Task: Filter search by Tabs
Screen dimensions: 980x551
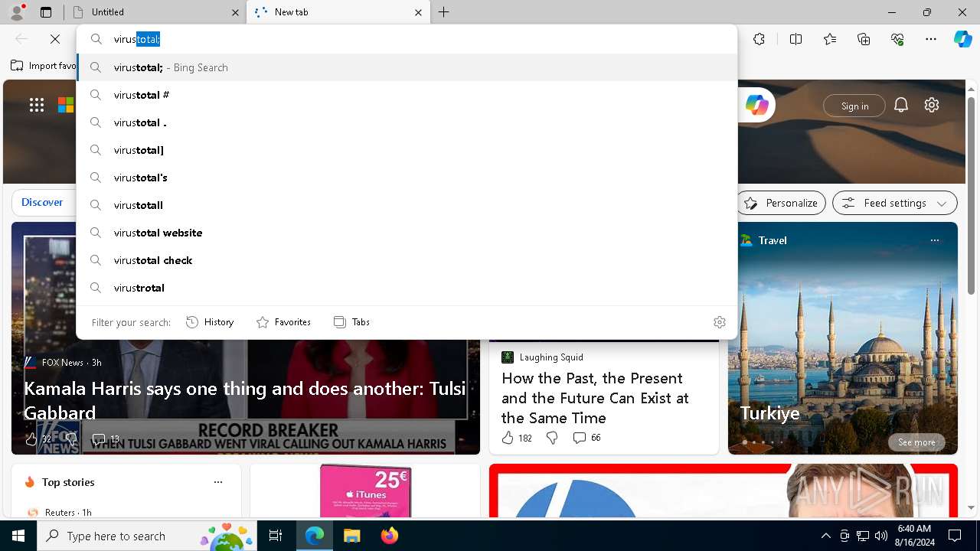Action: [351, 322]
